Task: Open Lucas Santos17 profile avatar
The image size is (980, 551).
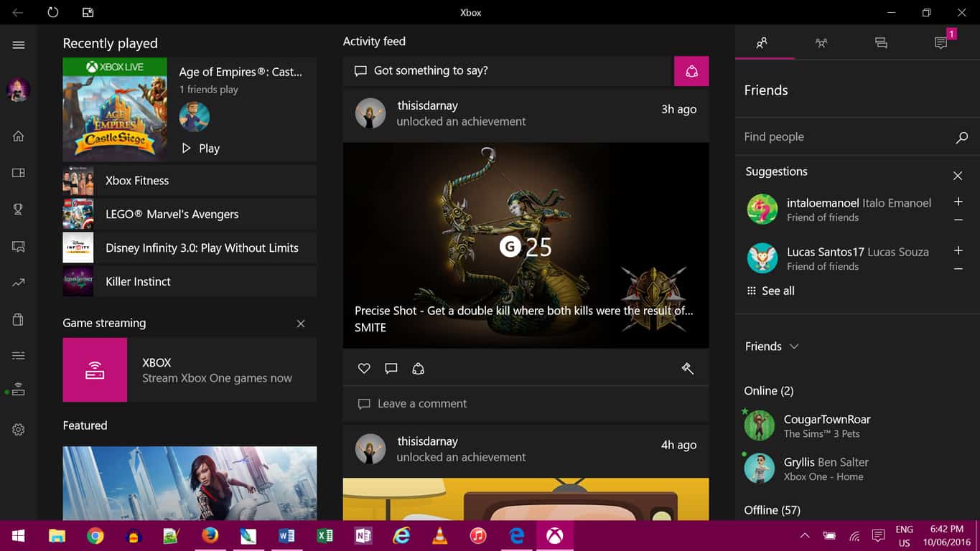Action: (x=762, y=258)
